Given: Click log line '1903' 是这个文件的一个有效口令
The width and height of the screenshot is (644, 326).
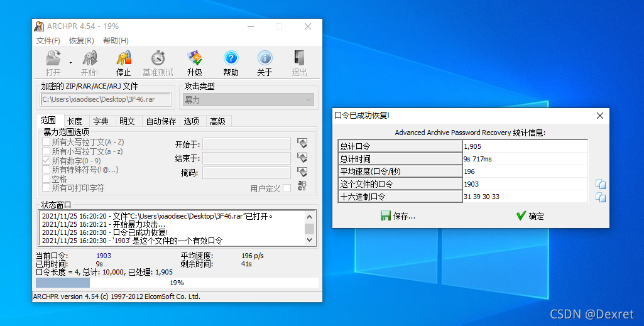Looking at the screenshot, I should coord(132,241).
